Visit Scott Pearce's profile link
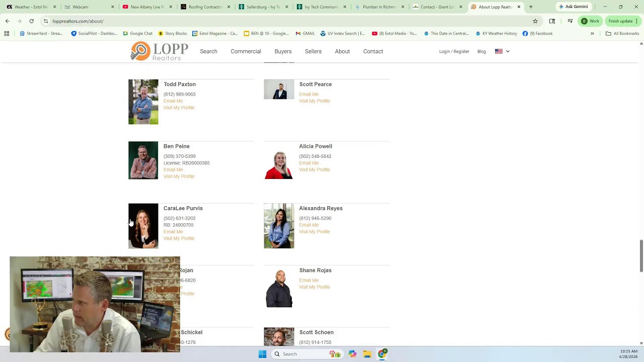This screenshot has width=644, height=362. point(314,101)
